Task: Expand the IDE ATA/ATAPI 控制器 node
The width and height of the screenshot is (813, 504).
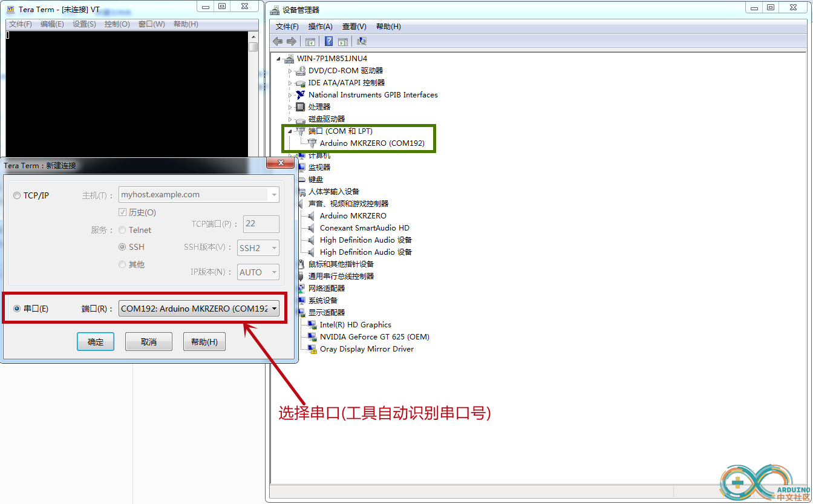Action: coord(290,83)
